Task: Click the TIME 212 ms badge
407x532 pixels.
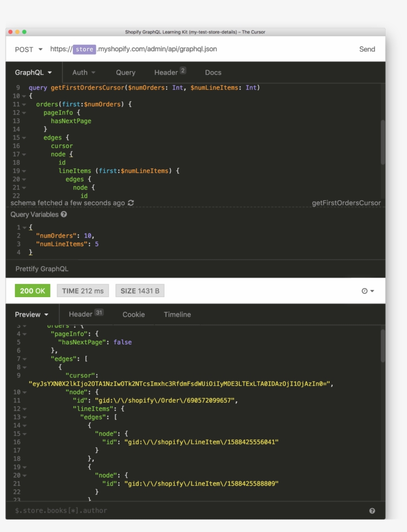Action: coord(83,291)
